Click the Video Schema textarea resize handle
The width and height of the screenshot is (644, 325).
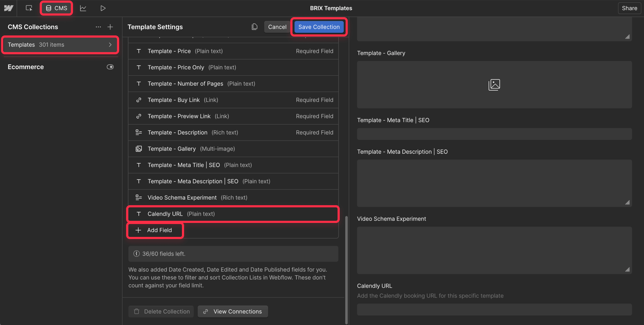coord(627,270)
